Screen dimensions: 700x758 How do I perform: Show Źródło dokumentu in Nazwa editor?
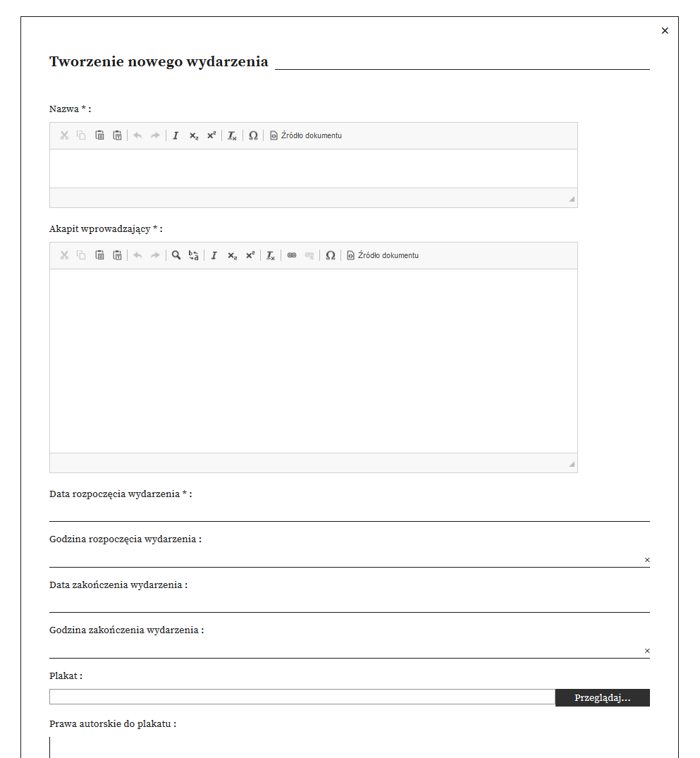coord(306,135)
